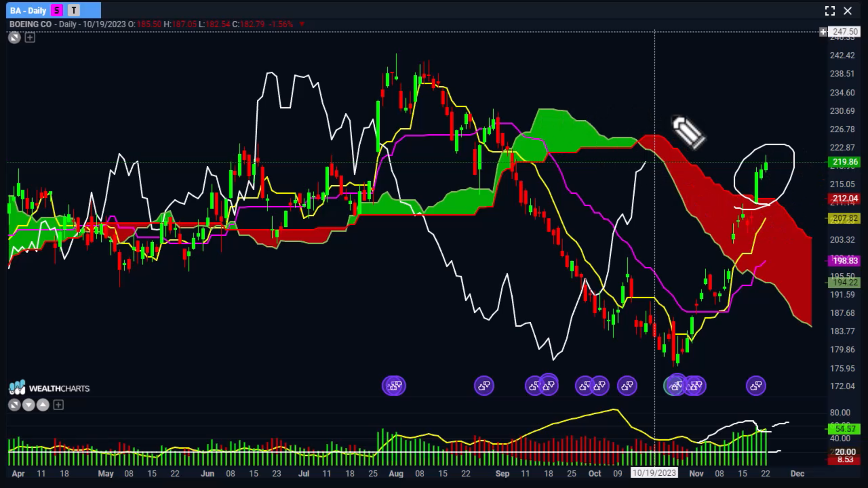Open the red arrow dropdown after -1.56%
Image resolution: width=868 pixels, height=488 pixels.
coord(302,24)
